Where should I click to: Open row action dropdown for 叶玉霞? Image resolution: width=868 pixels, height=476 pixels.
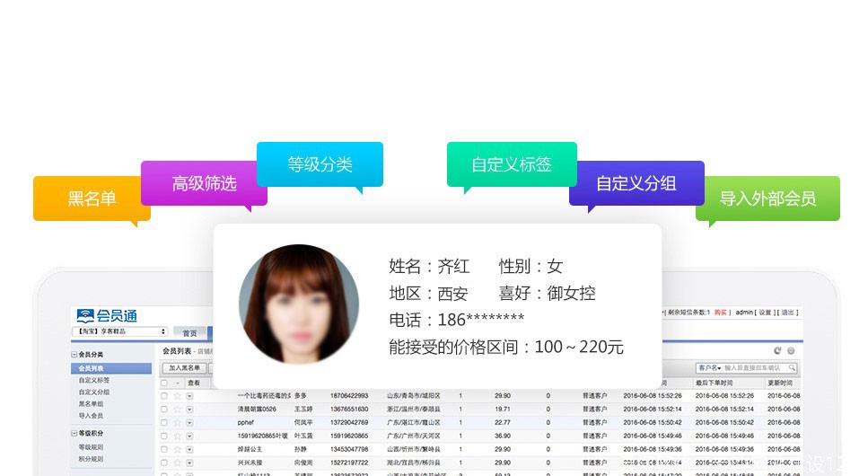(189, 436)
